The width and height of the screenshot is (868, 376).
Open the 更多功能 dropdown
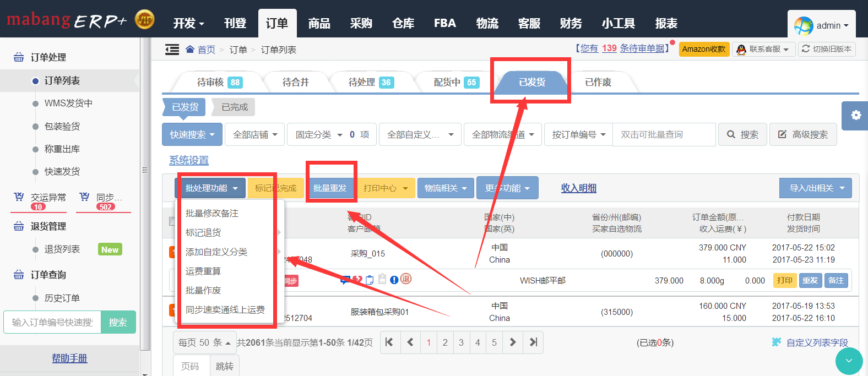point(507,188)
